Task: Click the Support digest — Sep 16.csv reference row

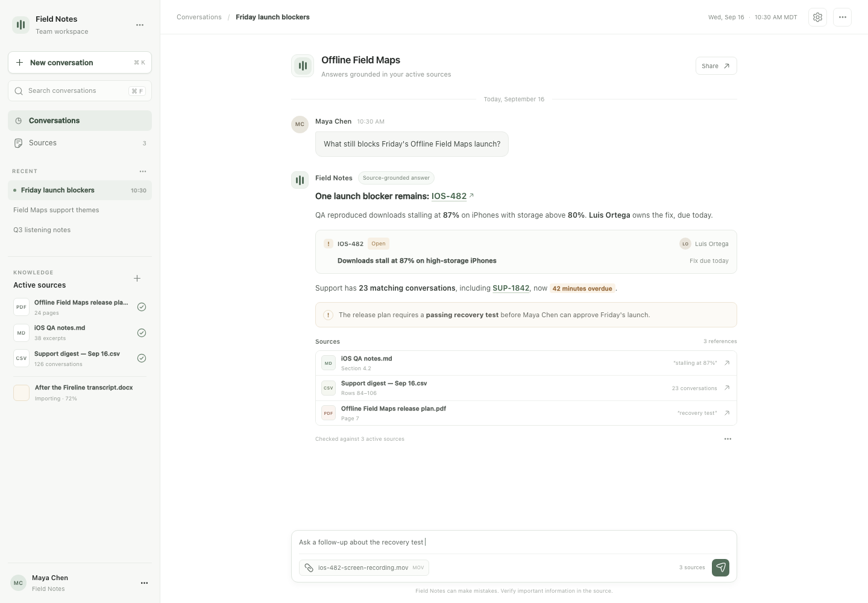Action: (x=526, y=388)
